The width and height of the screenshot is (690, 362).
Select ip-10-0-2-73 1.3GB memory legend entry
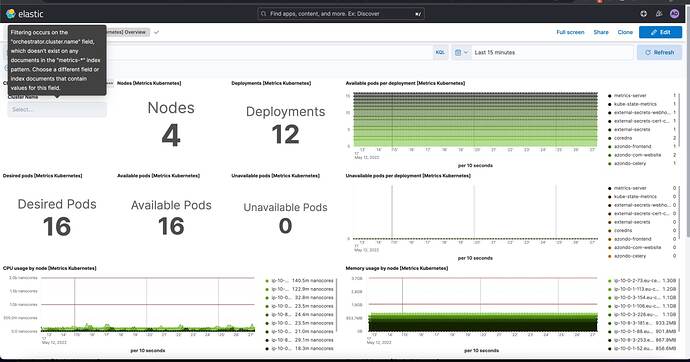(645, 281)
